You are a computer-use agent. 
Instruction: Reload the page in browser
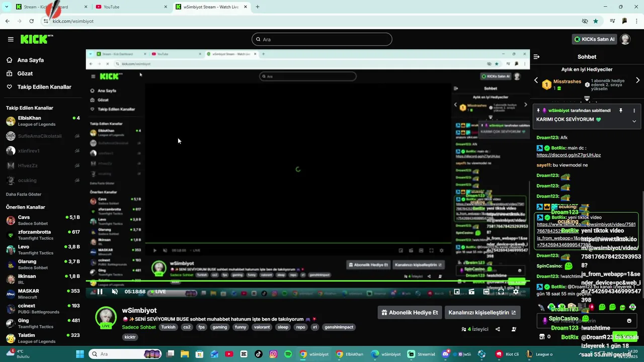pos(31,21)
